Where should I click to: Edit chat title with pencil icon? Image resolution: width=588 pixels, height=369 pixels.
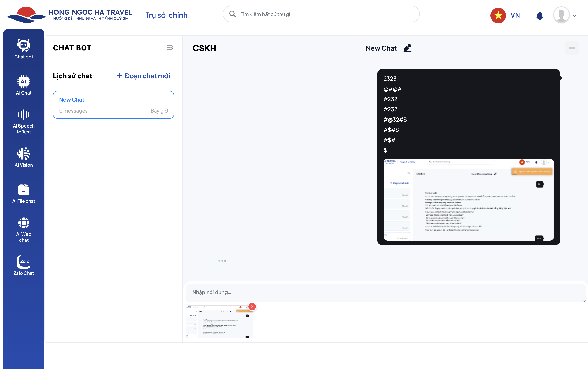point(407,48)
